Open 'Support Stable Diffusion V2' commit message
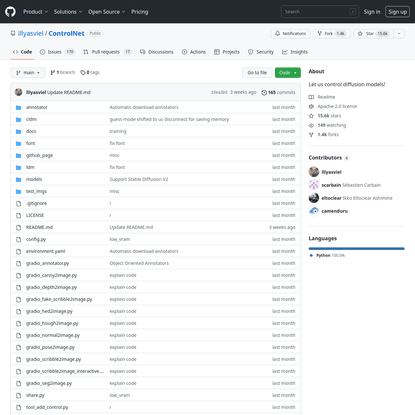 click(139, 179)
